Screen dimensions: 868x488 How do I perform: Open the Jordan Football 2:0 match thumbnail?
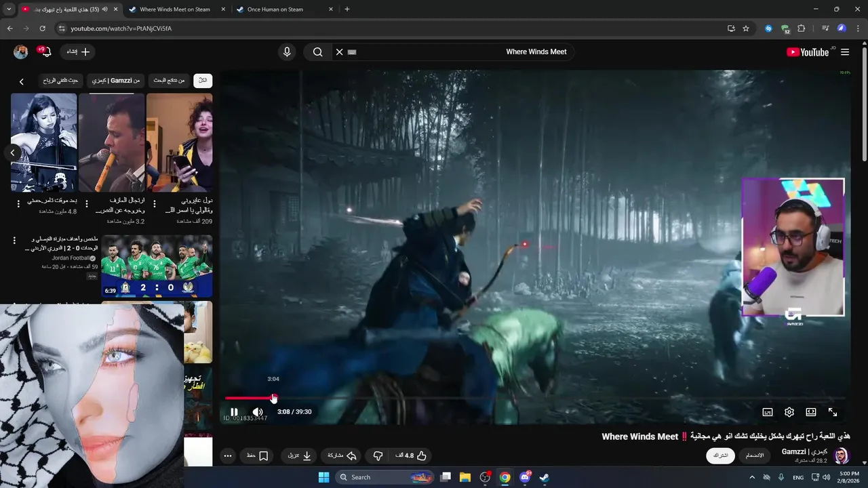coord(157,266)
